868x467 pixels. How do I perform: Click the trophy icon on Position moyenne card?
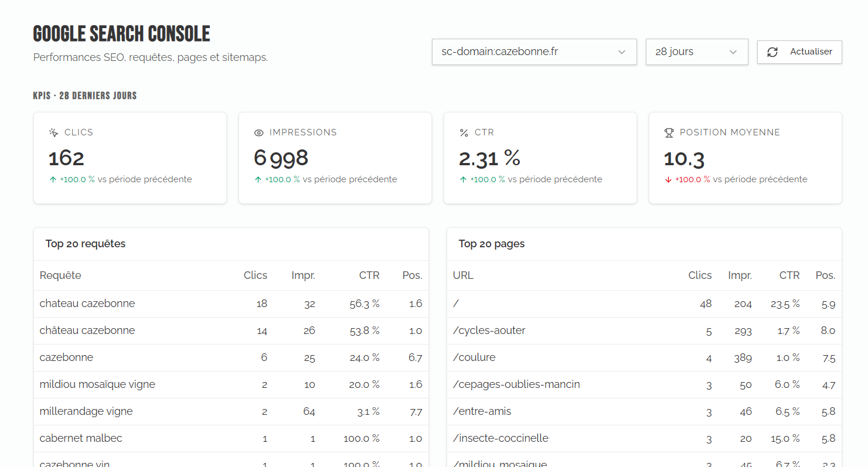point(669,133)
